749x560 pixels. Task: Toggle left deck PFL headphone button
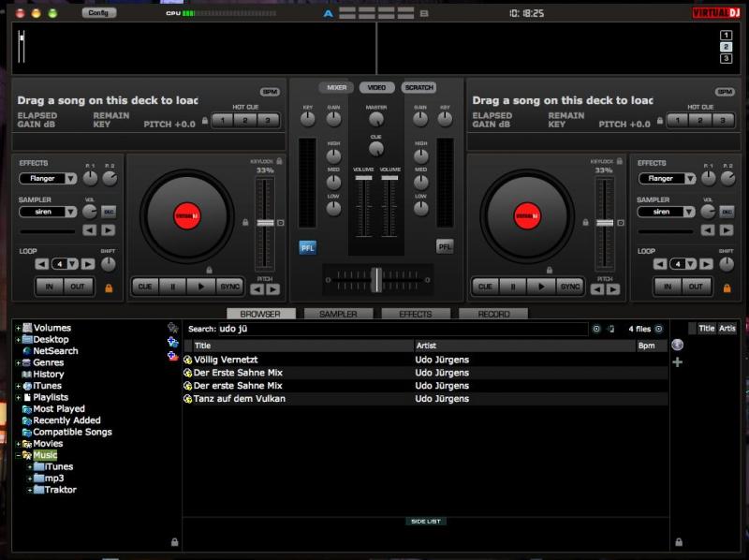point(308,247)
